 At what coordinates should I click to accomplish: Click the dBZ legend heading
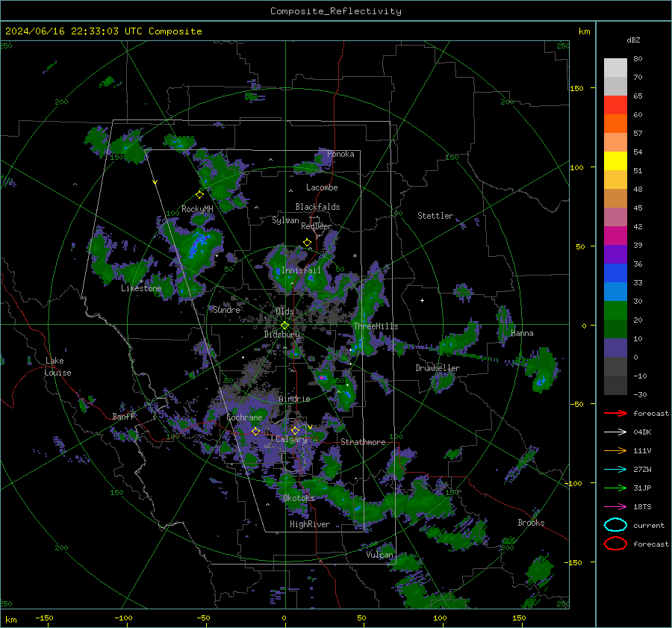(633, 40)
